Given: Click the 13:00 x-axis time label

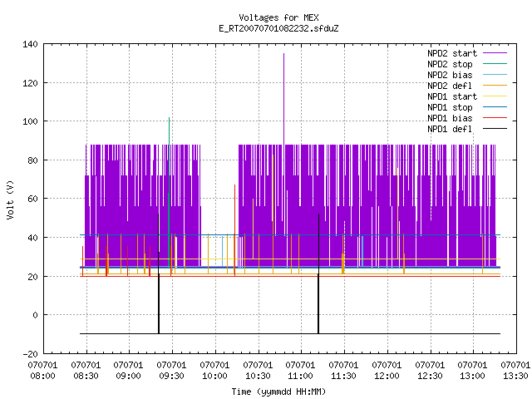Looking at the screenshot, I should tap(472, 376).
